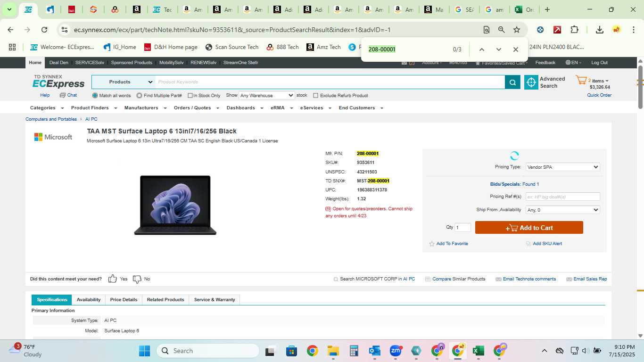
Task: Open the Chrome tab search dropdown
Action: coord(9,9)
